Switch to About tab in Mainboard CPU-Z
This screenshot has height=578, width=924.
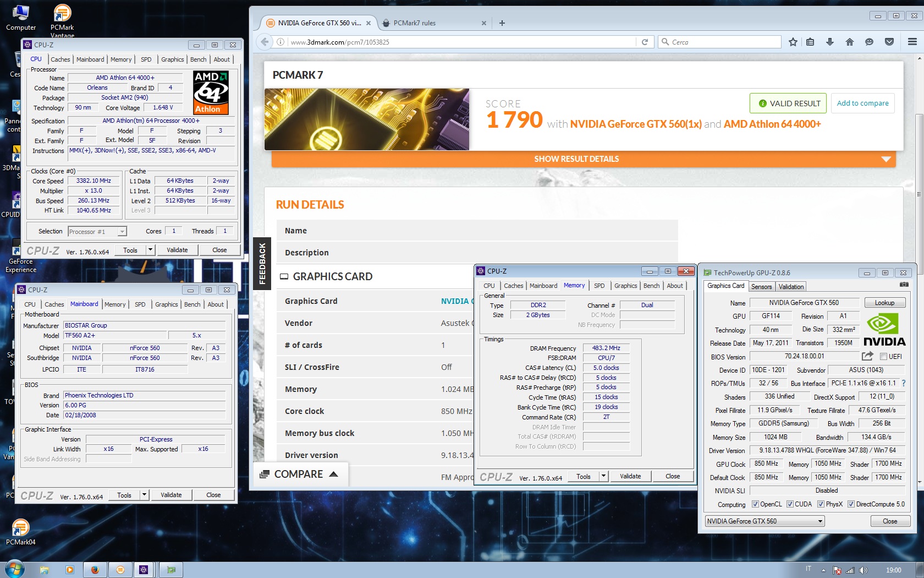tap(216, 304)
